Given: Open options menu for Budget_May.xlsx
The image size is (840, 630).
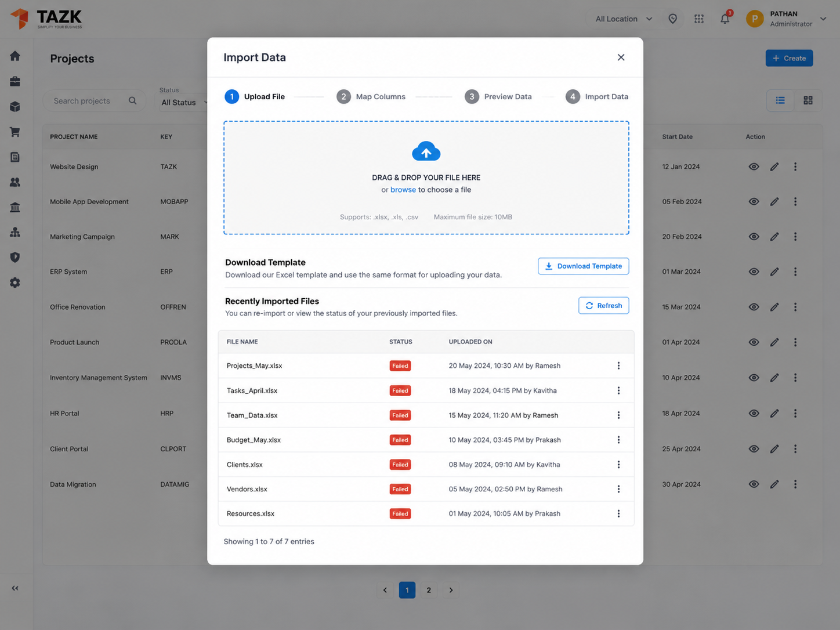Looking at the screenshot, I should click(x=618, y=440).
